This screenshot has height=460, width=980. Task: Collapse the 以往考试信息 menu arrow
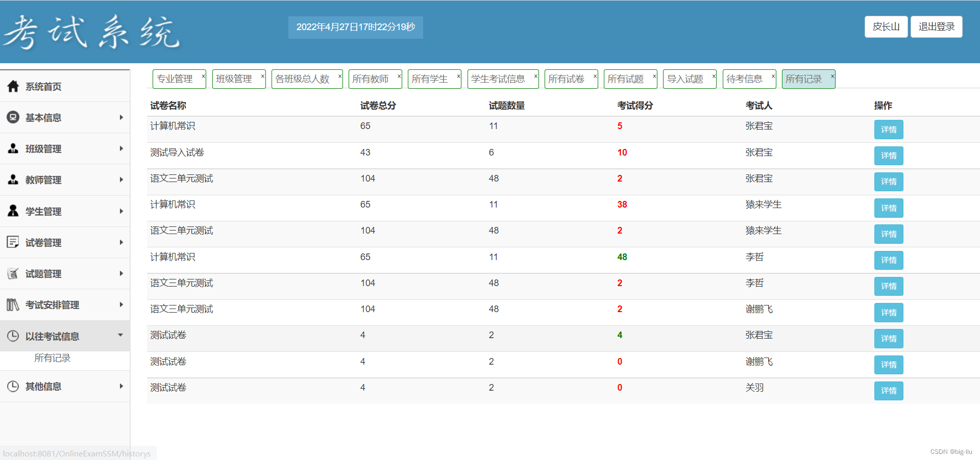coord(120,335)
